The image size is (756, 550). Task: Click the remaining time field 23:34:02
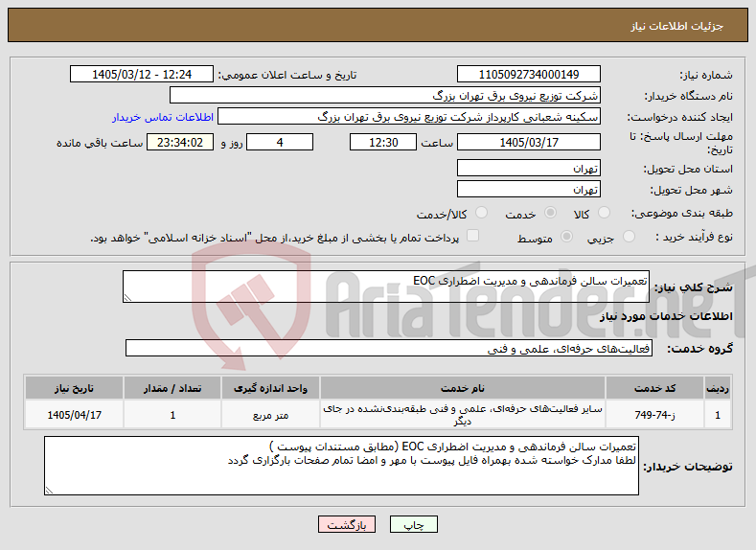pyautogui.click(x=180, y=142)
